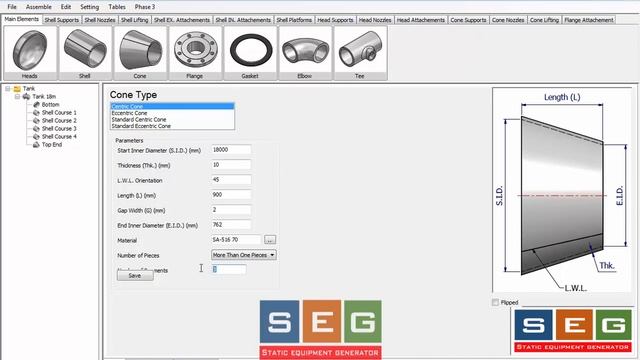The width and height of the screenshot is (640, 360).
Task: Select Eccentric Cone in type list
Action: pos(172,113)
